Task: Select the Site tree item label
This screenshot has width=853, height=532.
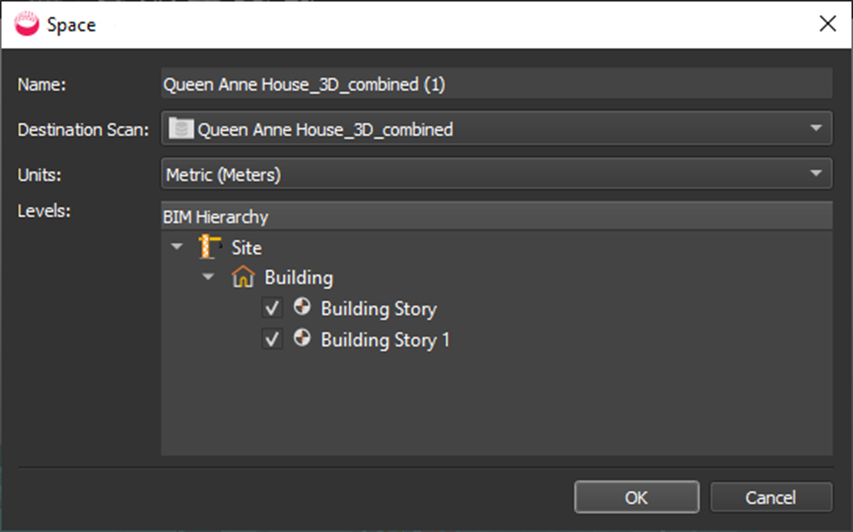Action: coord(246,247)
